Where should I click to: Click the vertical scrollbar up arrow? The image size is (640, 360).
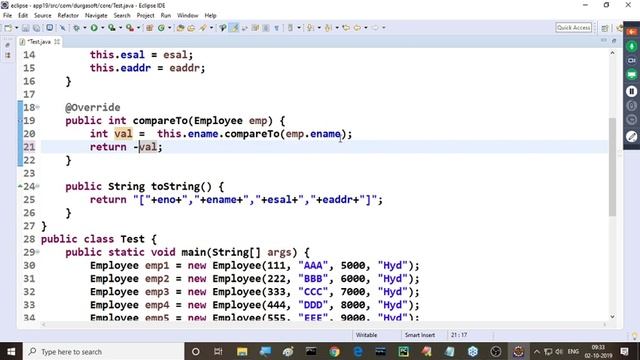coord(612,53)
